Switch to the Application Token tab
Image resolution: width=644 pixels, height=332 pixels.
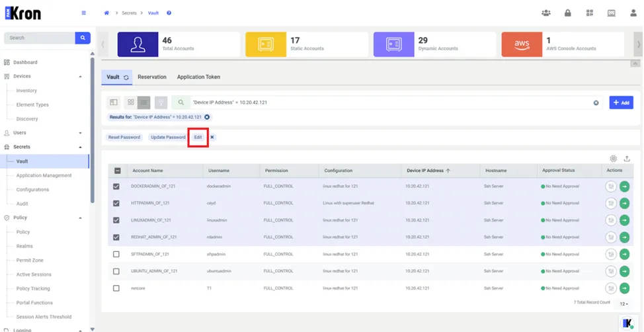pyautogui.click(x=198, y=77)
